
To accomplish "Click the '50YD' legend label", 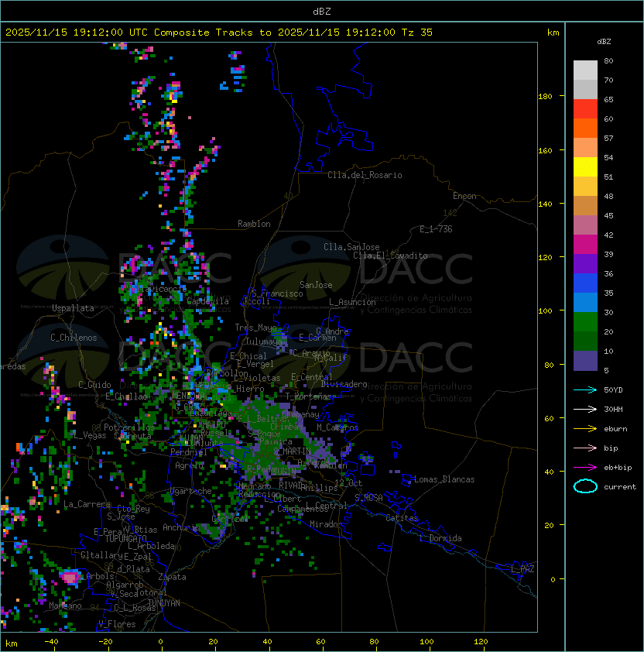I will click(613, 389).
